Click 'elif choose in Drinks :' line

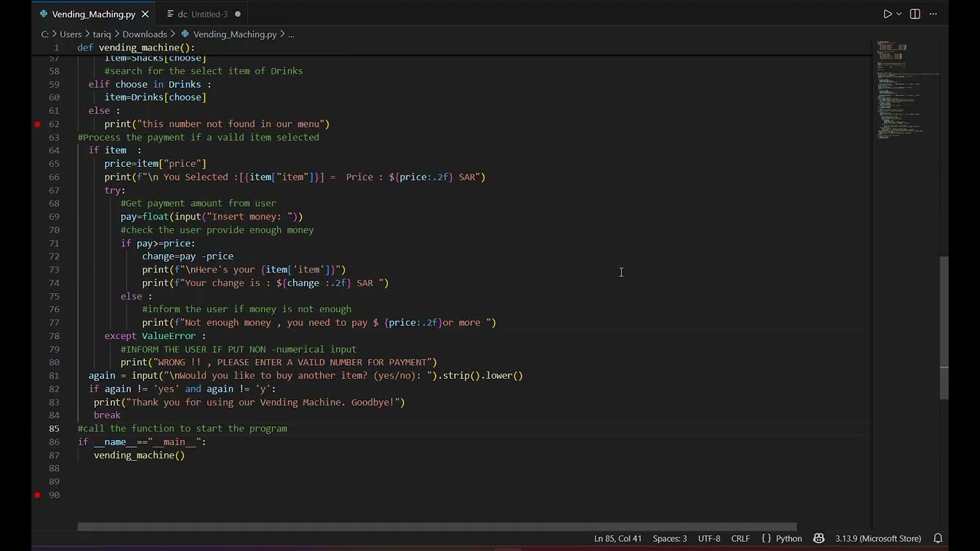[x=149, y=84]
